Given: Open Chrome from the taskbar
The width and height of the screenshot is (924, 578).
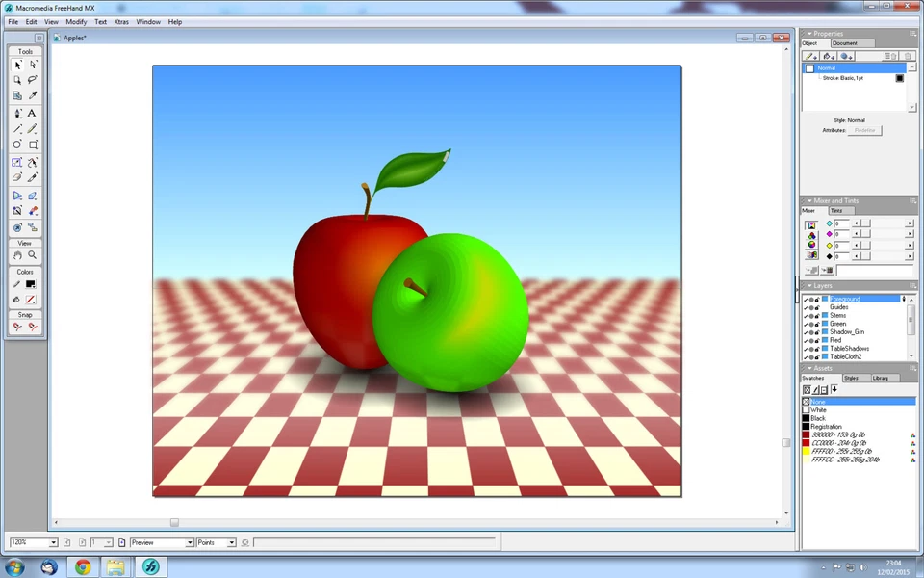Looking at the screenshot, I should tap(82, 567).
